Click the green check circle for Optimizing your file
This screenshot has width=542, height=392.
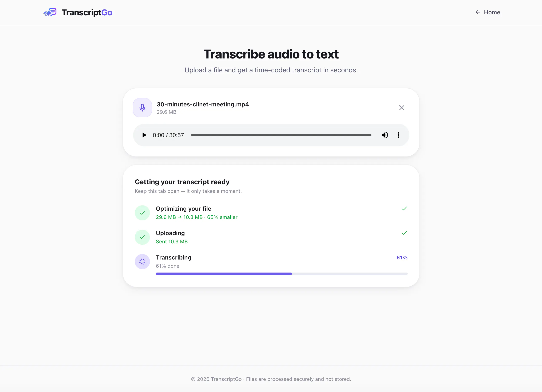[x=142, y=213]
